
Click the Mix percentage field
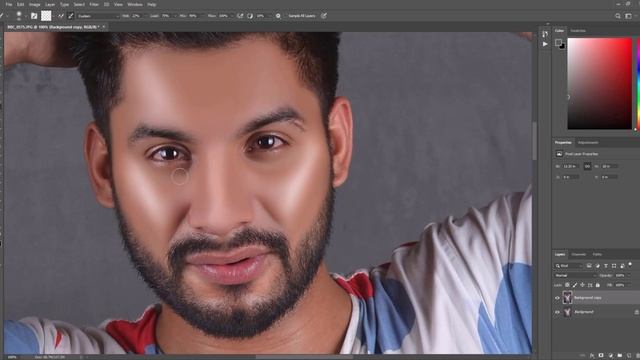point(193,16)
